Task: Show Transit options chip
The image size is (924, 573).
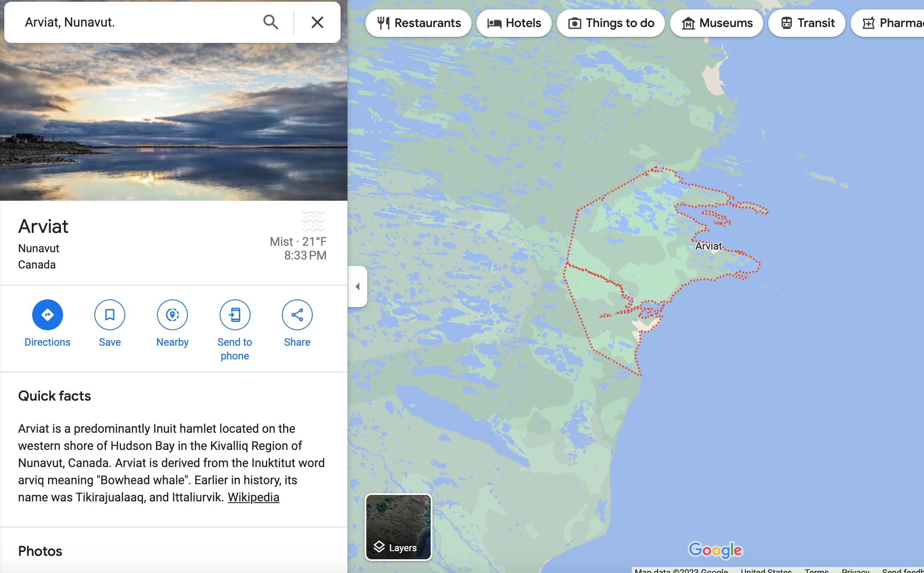Action: tap(807, 23)
